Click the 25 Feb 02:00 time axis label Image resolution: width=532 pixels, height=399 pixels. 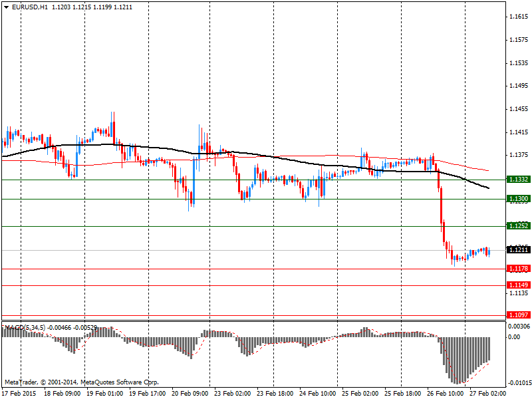(x=360, y=393)
